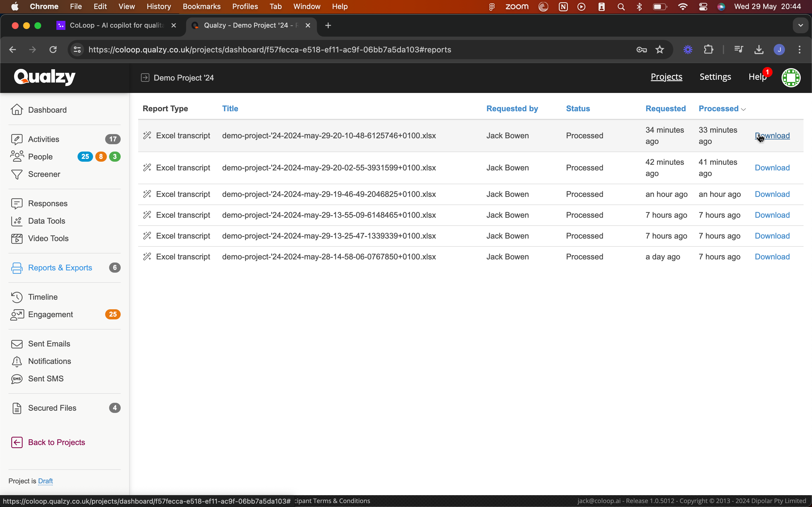
Task: Collapse sidebar using arrow beside Demo Project '24
Action: [145, 77]
